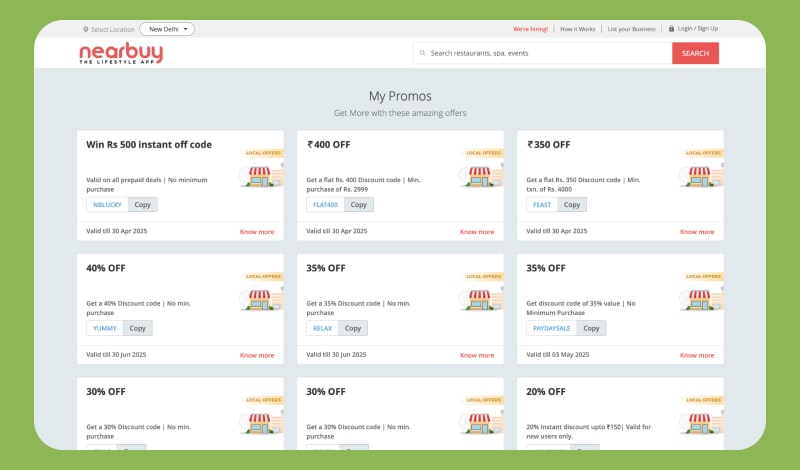Click Valid till 03 May 2025 text
800x470 pixels.
[x=558, y=354]
